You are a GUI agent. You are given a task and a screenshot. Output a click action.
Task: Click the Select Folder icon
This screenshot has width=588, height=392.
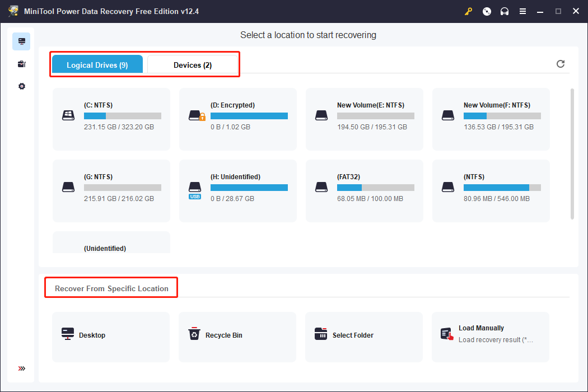(x=321, y=334)
